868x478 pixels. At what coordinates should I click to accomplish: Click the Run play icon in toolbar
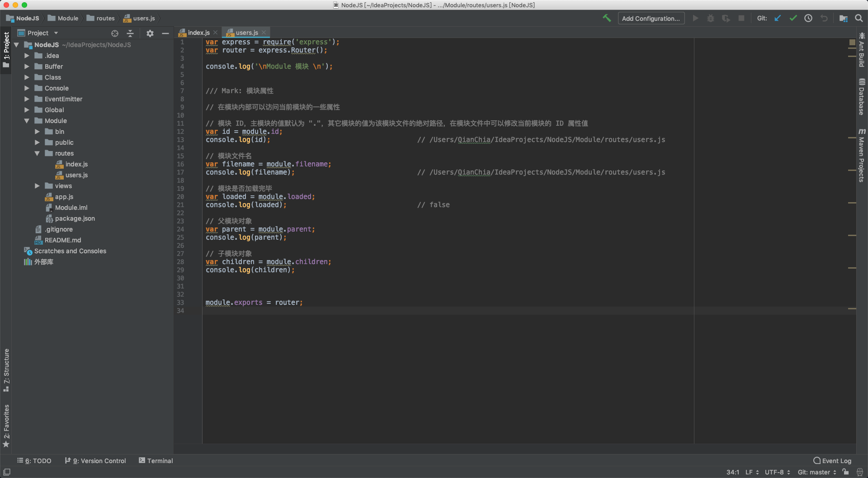(x=696, y=18)
